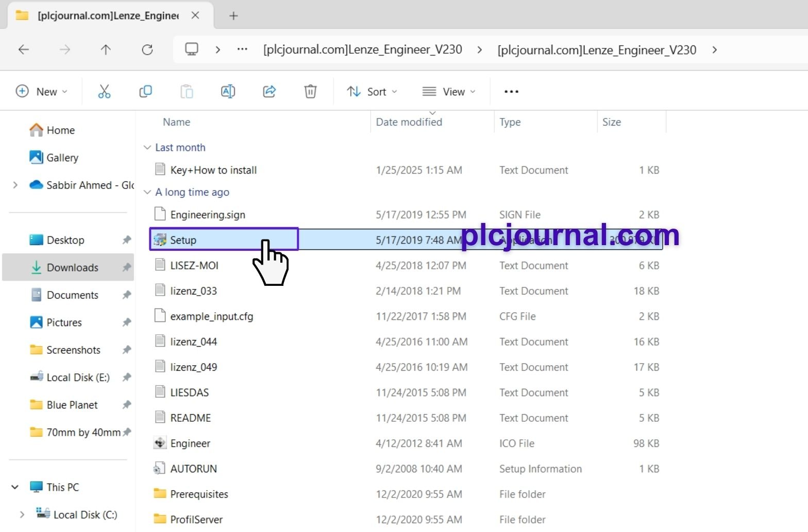This screenshot has height=532, width=808.
Task: Open the View dropdown
Action: coord(448,92)
